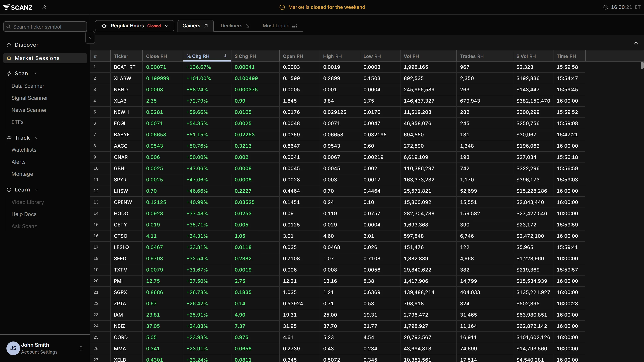Open Regular Hours session dropdown
The image size is (644, 362).
point(134,26)
